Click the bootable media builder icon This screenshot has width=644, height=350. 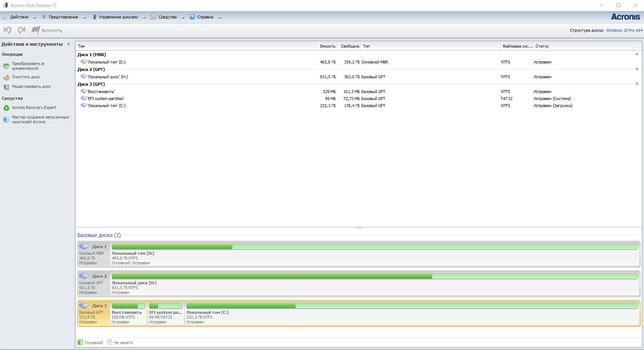tap(6, 120)
